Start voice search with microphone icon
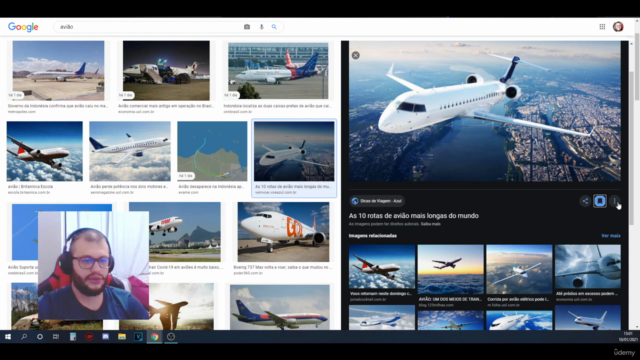Viewport: 640px width, 360px height. pyautogui.click(x=262, y=27)
